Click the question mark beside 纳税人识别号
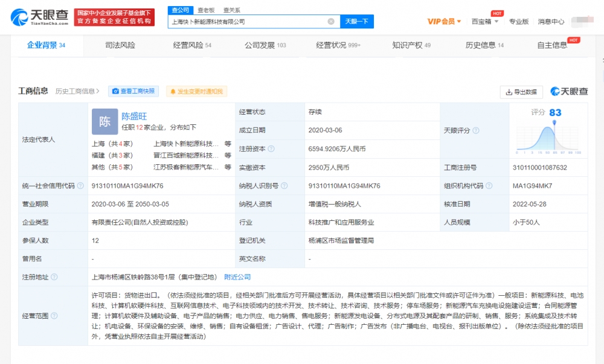604x364 pixels. tap(284, 186)
